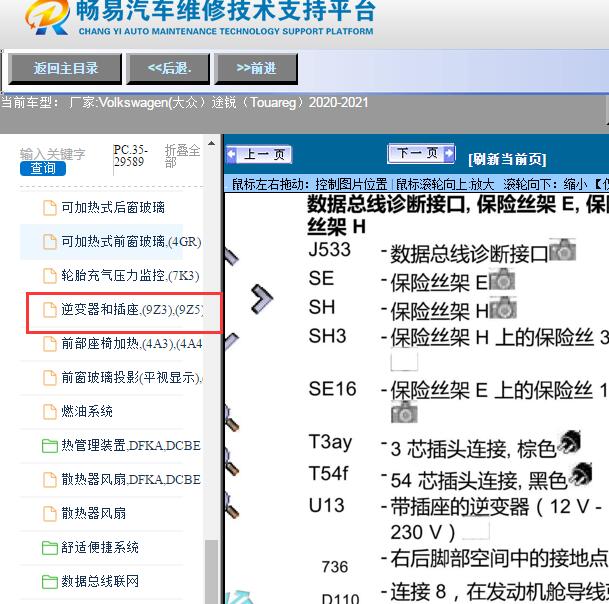
Task: Go forward with the >>前进 button
Action: [x=256, y=69]
